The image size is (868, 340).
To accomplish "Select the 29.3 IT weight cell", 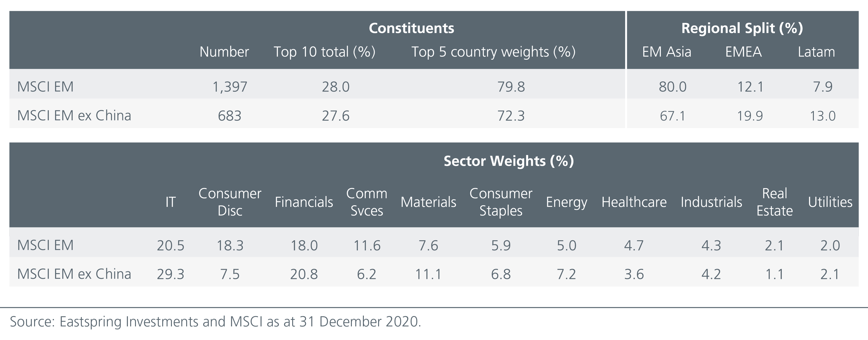I will (171, 274).
